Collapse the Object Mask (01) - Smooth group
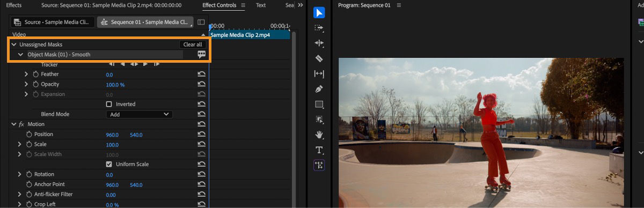The height and width of the screenshot is (208, 644). pos(20,54)
